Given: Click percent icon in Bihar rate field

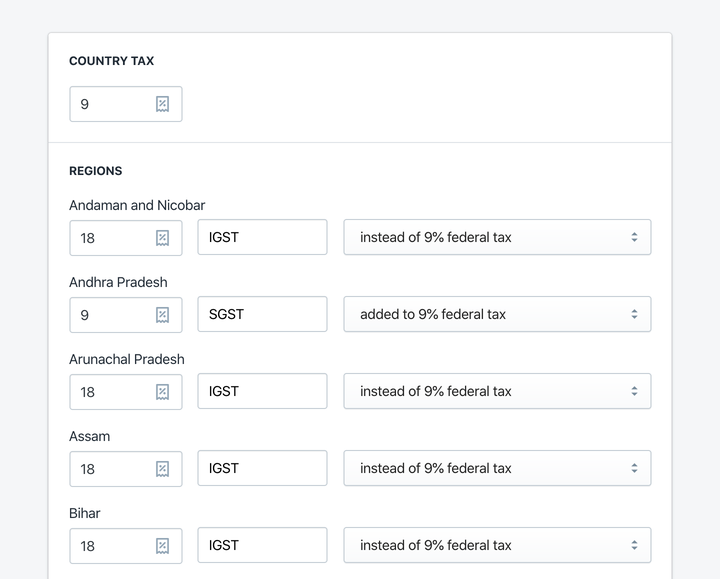Looking at the screenshot, I should (x=162, y=546).
